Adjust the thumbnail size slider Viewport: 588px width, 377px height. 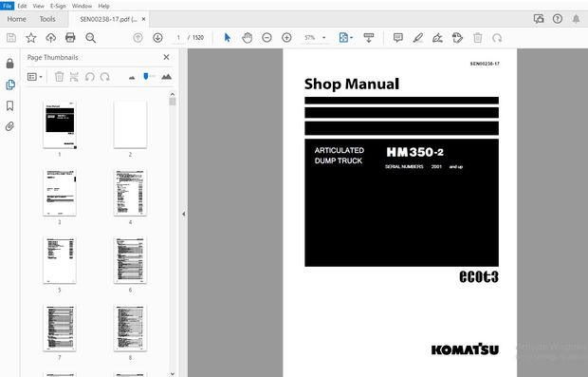tap(146, 76)
